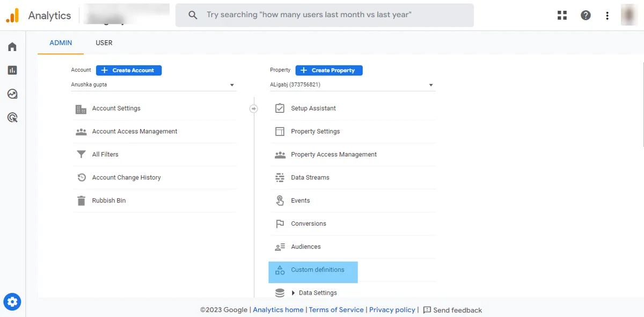Open the Home icon in left sidebar
The height and width of the screenshot is (317, 644).
(x=12, y=47)
